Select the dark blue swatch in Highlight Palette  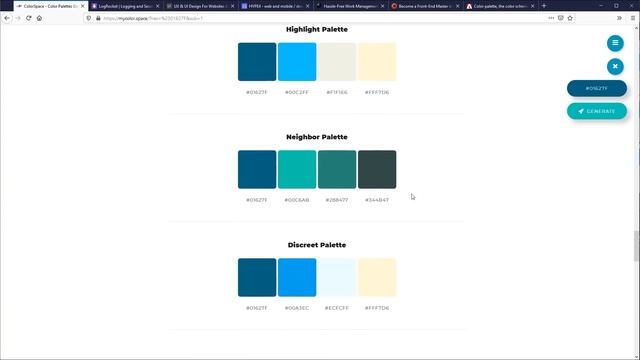point(257,62)
